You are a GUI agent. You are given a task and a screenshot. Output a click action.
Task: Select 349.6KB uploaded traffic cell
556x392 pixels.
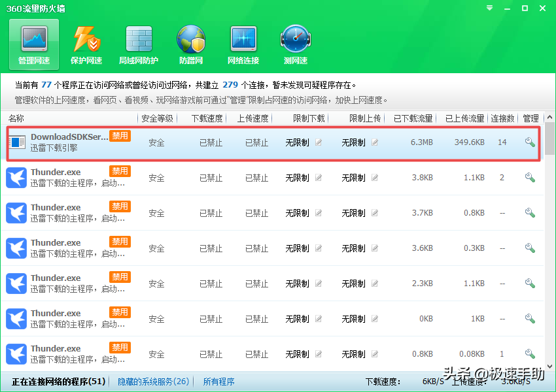[469, 142]
